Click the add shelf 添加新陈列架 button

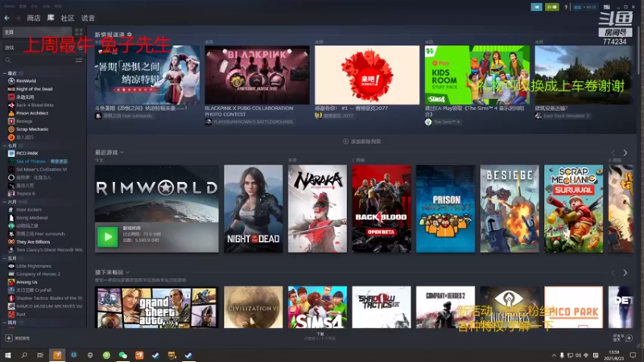click(x=361, y=142)
